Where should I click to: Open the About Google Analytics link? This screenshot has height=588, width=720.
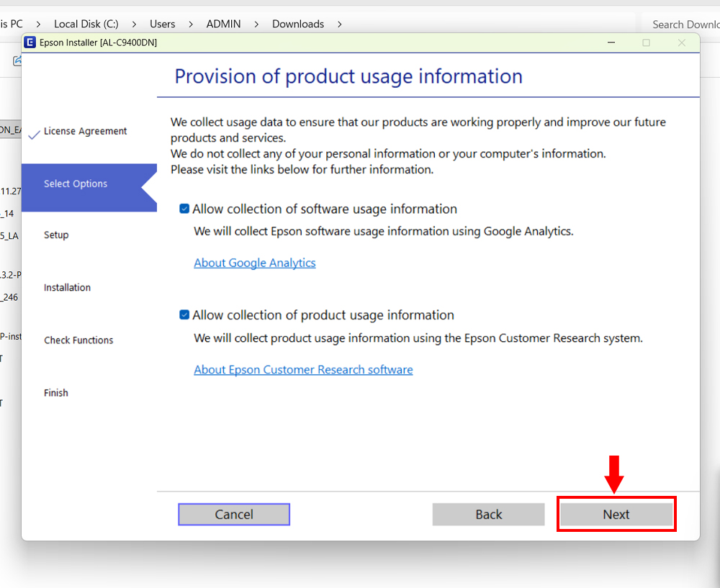point(255,263)
